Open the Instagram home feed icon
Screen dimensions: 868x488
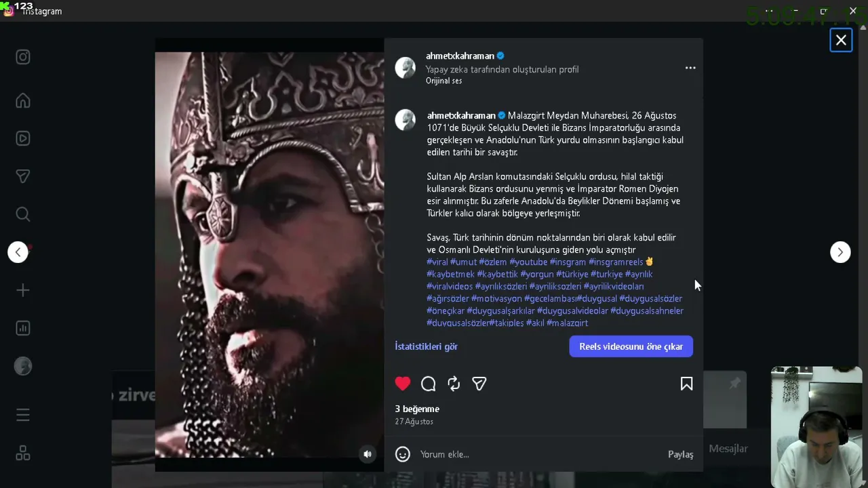coord(23,100)
